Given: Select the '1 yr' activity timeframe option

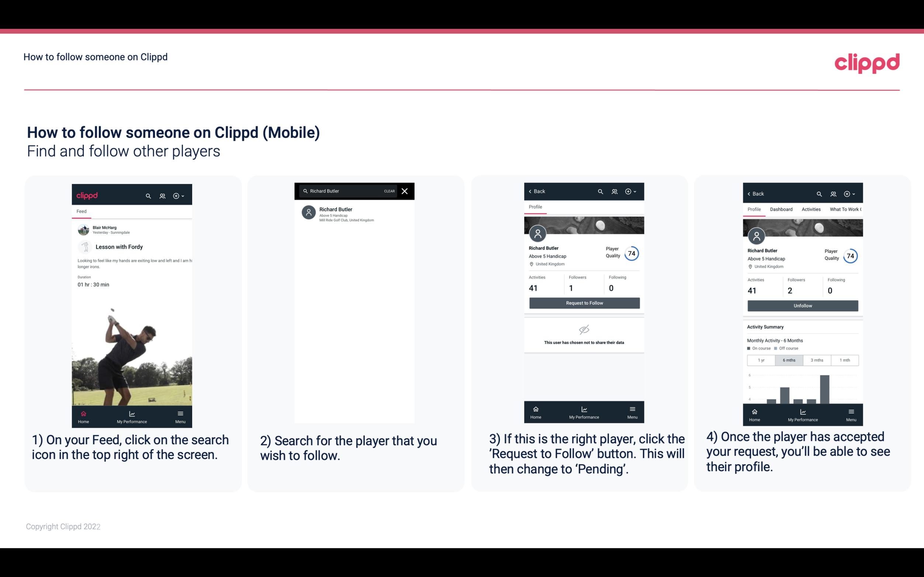Looking at the screenshot, I should [761, 359].
